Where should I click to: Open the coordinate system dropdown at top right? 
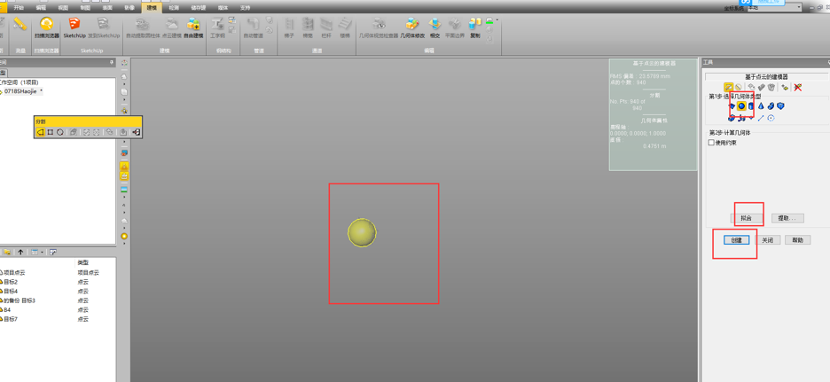pyautogui.click(x=774, y=7)
